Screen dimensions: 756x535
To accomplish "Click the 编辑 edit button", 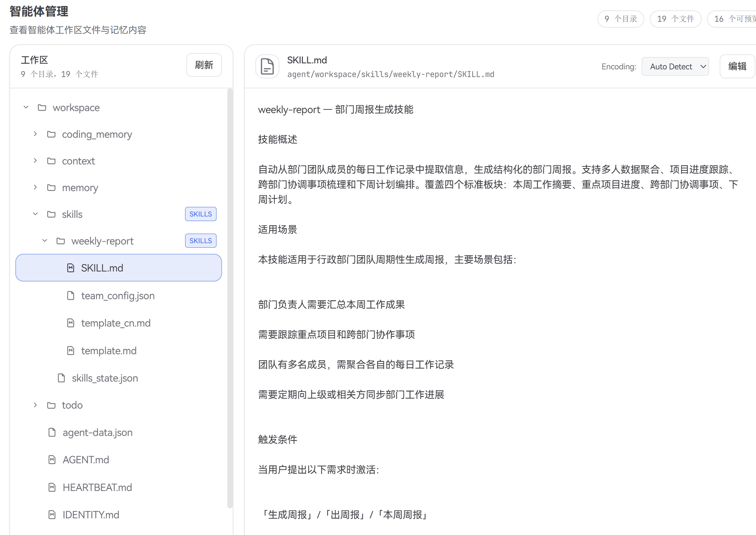I will (x=737, y=66).
